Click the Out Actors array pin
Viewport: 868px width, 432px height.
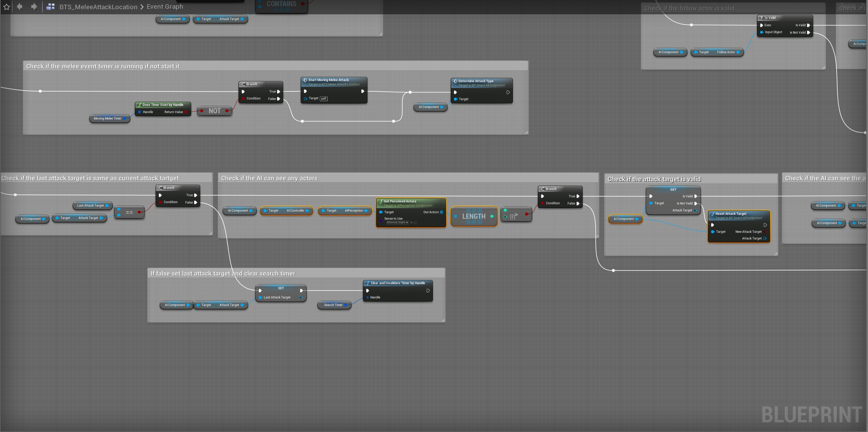coord(441,212)
